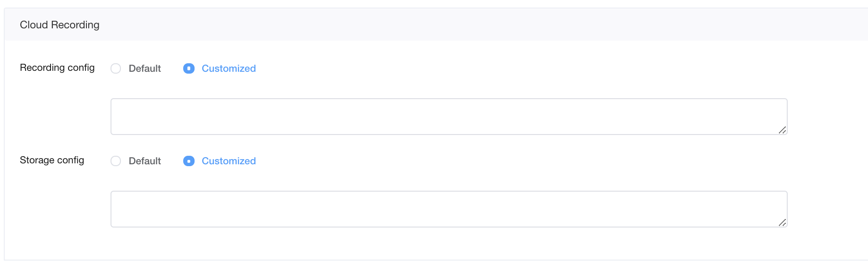Select Customized radio for Storage config

point(189,161)
